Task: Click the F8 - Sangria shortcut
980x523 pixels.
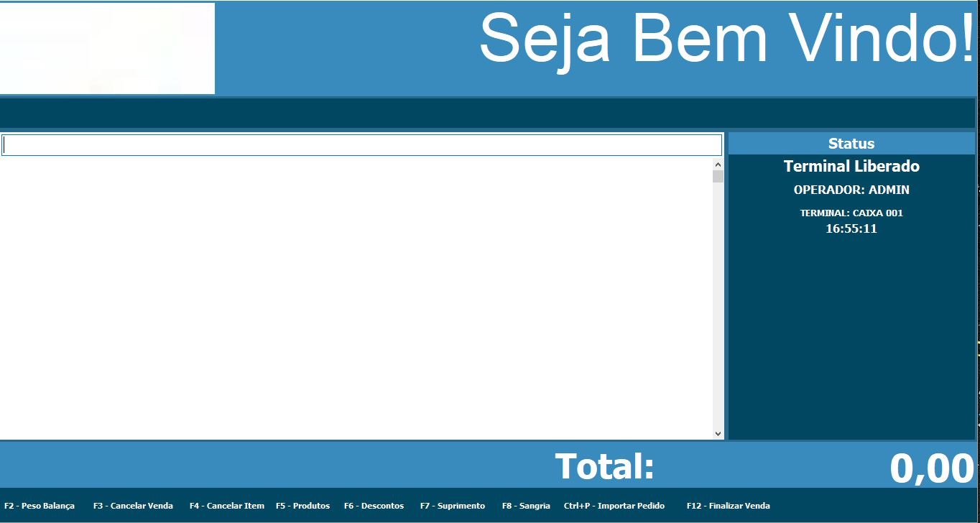Action: pyautogui.click(x=526, y=506)
